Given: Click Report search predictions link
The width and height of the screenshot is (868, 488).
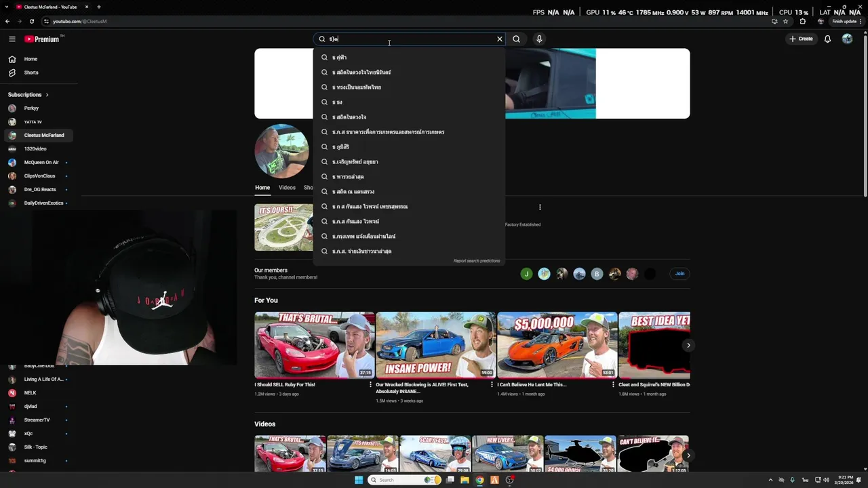Looking at the screenshot, I should [477, 261].
